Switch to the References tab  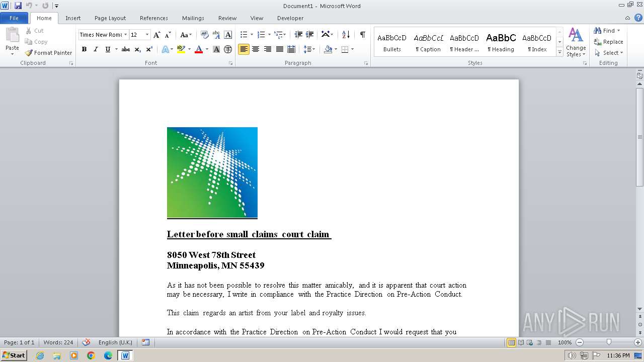pos(154,18)
